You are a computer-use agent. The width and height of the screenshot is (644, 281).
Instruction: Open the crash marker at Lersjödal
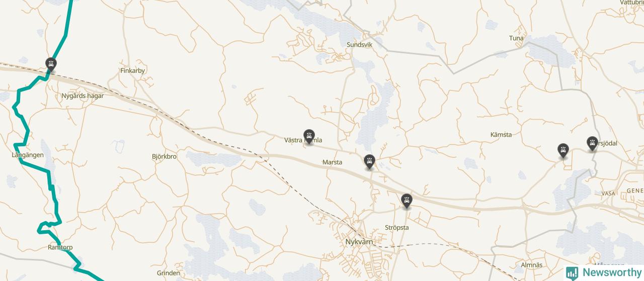tap(592, 143)
